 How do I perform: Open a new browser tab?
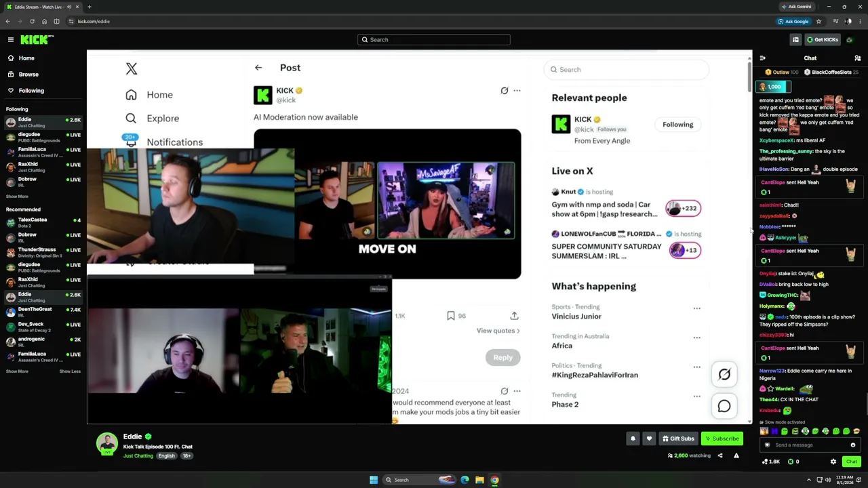(x=89, y=7)
